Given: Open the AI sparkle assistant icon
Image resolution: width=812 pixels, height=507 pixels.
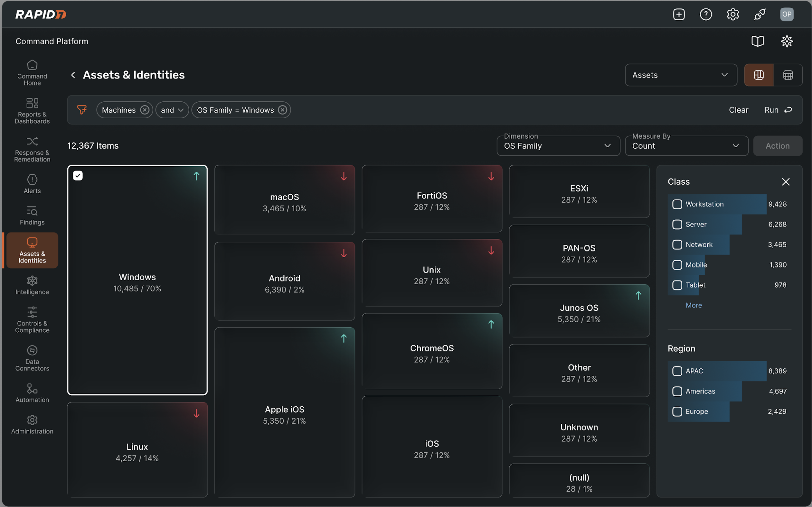Looking at the screenshot, I should coord(787,41).
